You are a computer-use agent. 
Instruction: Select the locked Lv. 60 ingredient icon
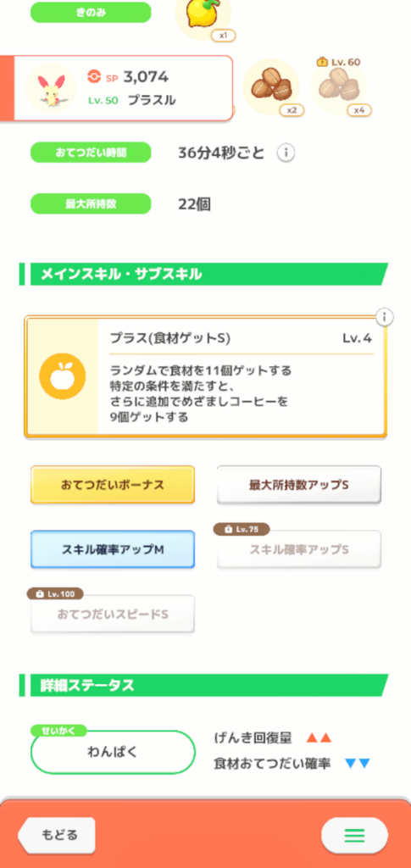point(338,86)
